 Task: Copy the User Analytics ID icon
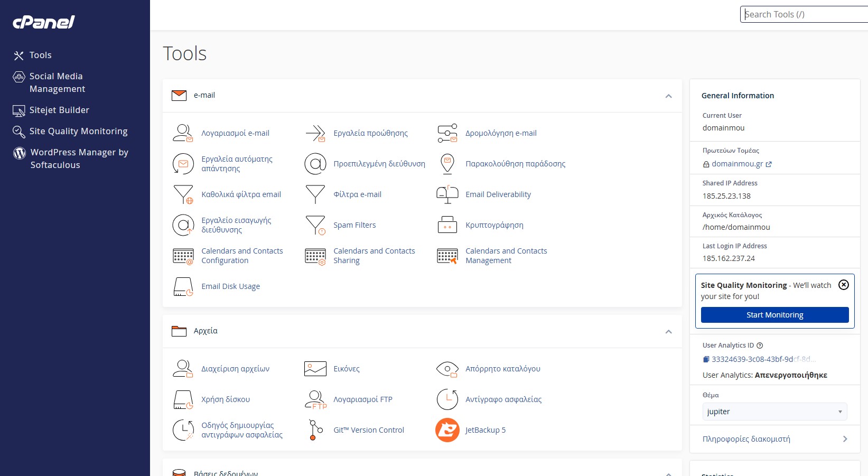[x=706, y=359]
